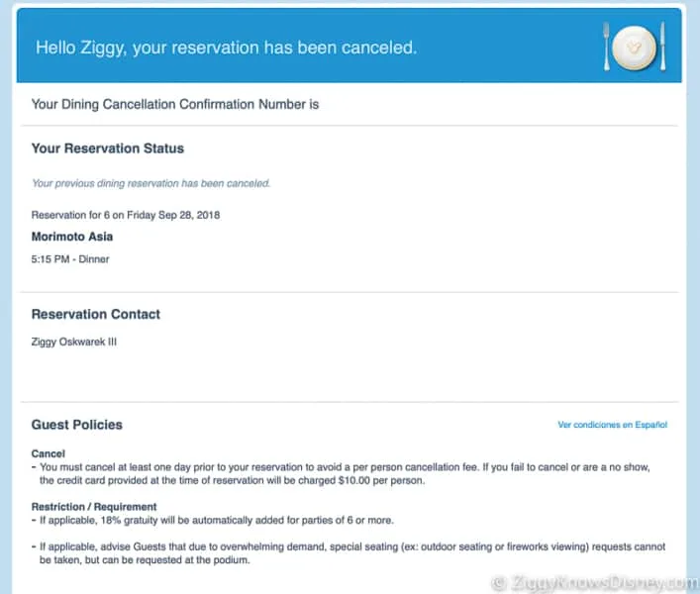
Task: Click the 'Cancel' policy subheading
Action: pos(49,453)
